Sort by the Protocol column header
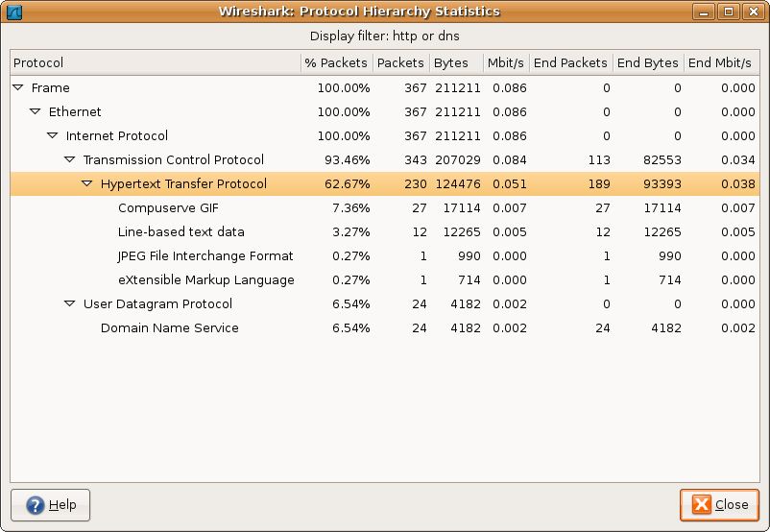The width and height of the screenshot is (770, 532). [x=154, y=62]
